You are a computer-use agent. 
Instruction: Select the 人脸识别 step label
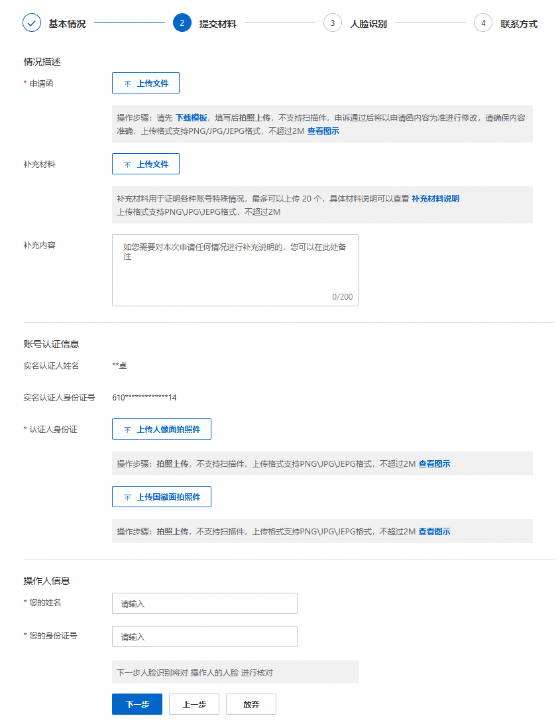pos(368,24)
